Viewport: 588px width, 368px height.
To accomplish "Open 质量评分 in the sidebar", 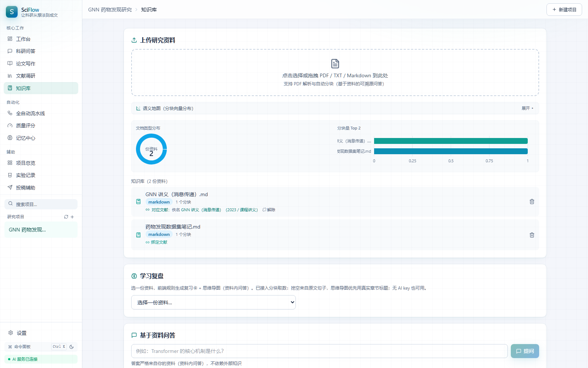I will coord(41,125).
